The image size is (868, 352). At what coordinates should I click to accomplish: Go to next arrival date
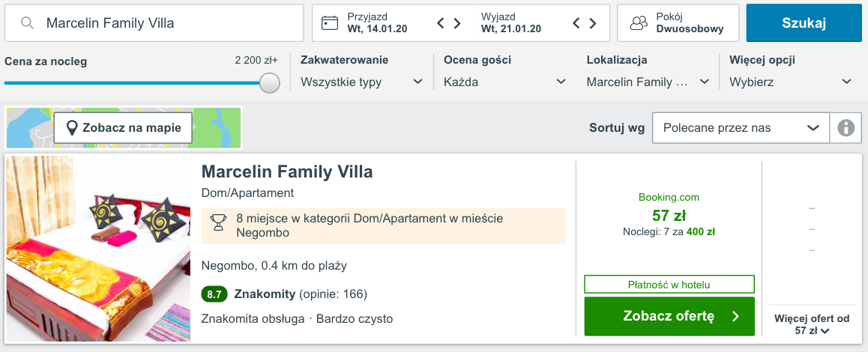coord(457,23)
